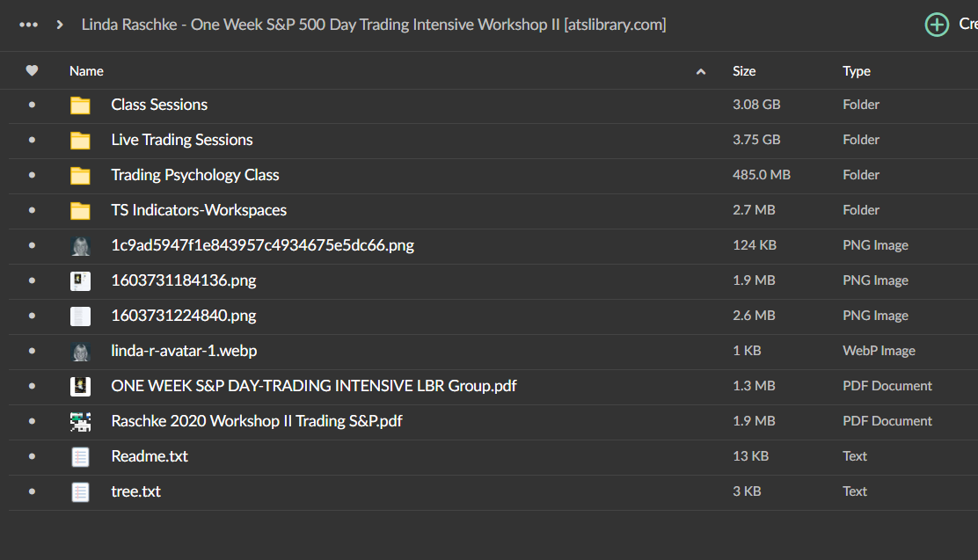Toggle the selection dot beside Class Sessions
The image size is (978, 560).
click(x=33, y=105)
